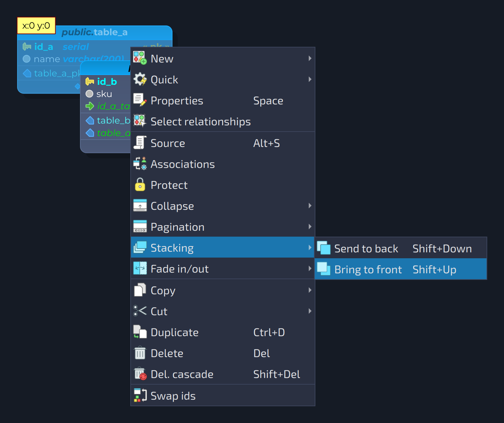Click the Protect padlock icon
Viewport: 504px width, 423px height.
click(x=140, y=185)
